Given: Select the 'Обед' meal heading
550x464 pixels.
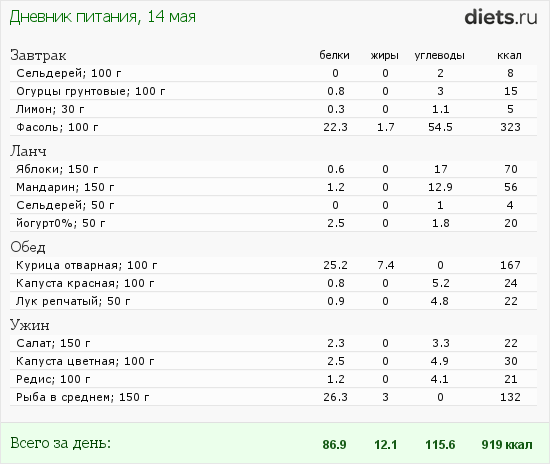Looking at the screenshot, I should click(28, 247).
